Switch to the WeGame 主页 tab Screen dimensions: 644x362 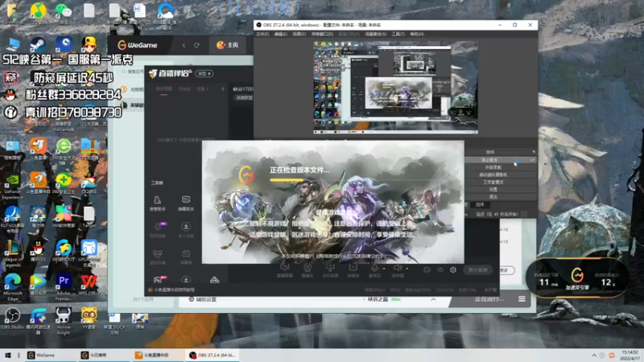click(228, 45)
